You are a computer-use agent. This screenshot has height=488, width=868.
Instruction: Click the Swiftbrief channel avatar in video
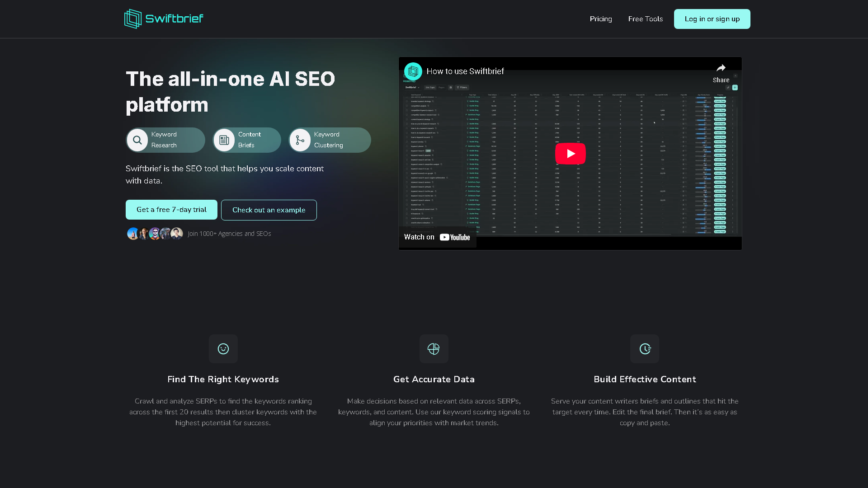[x=413, y=71]
